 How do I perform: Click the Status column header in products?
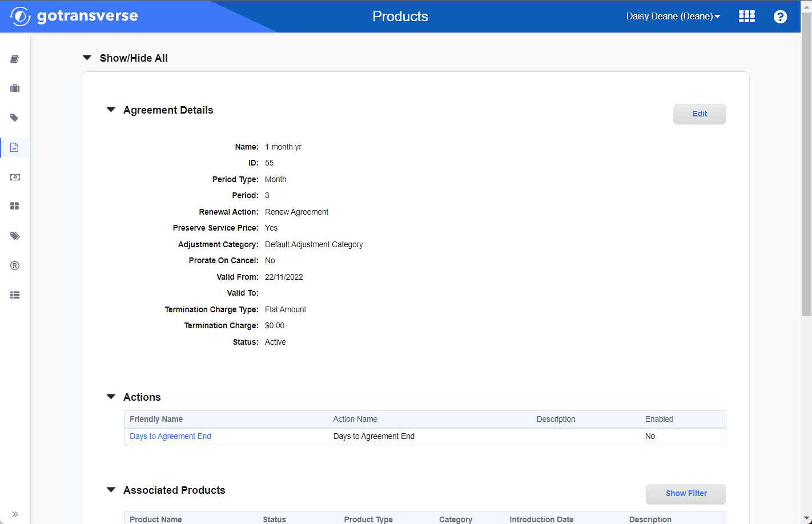tap(274, 519)
